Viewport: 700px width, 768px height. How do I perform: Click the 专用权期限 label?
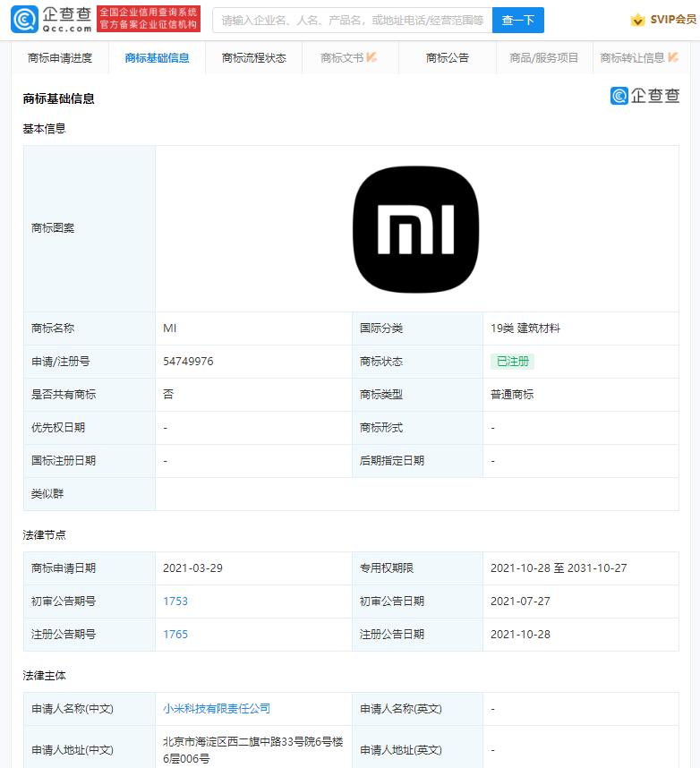[x=387, y=568]
